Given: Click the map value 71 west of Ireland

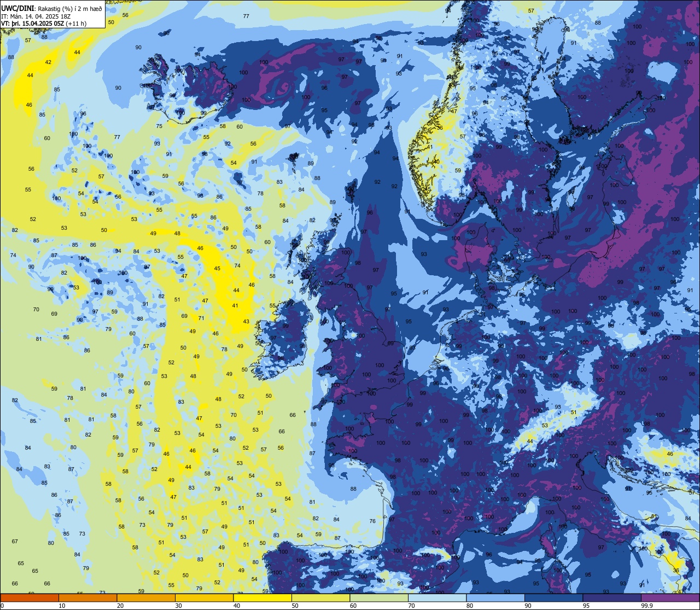Looking at the screenshot, I should (x=201, y=318).
